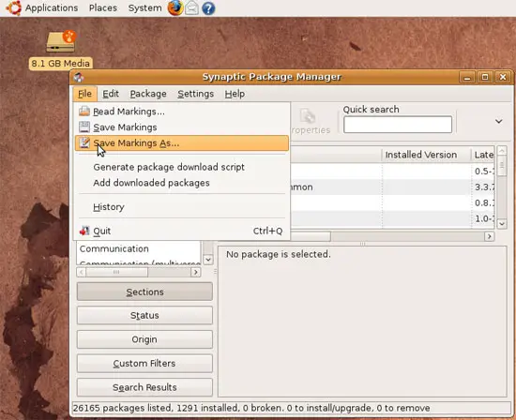Viewport: 516px width, 420px height.
Task: Open the Package menu
Action: [148, 94]
